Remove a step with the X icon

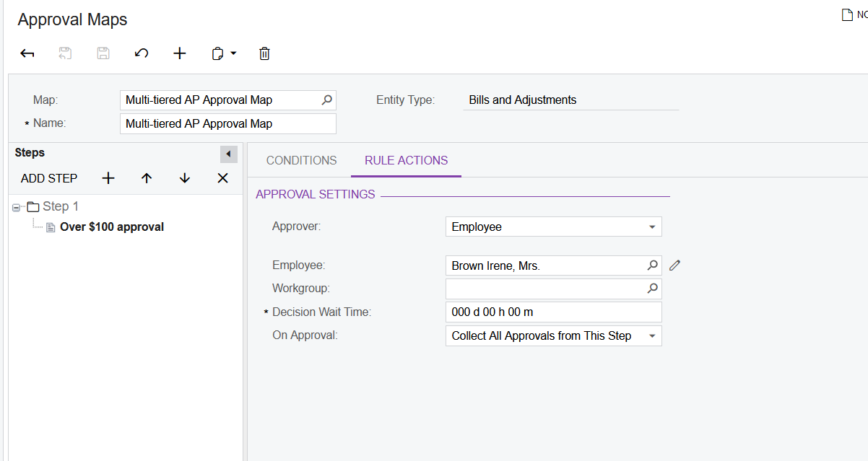tap(222, 177)
